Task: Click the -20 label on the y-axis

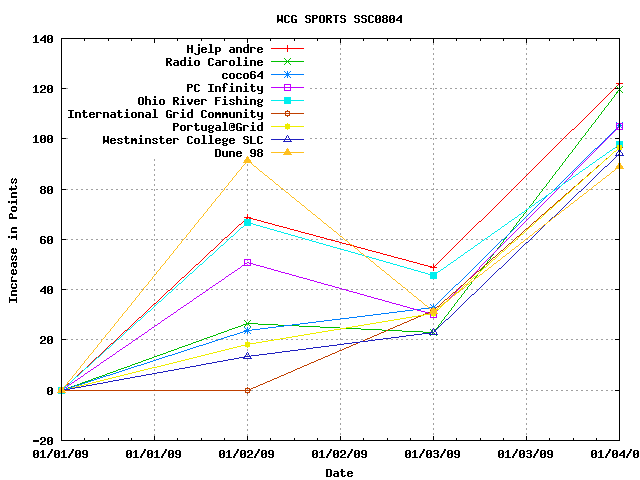Action: point(43,440)
